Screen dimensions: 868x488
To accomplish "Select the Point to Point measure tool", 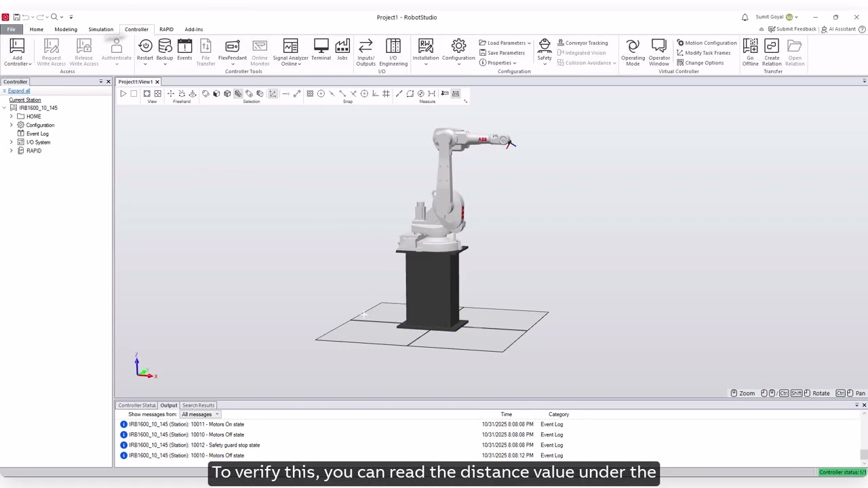I will click(x=399, y=94).
